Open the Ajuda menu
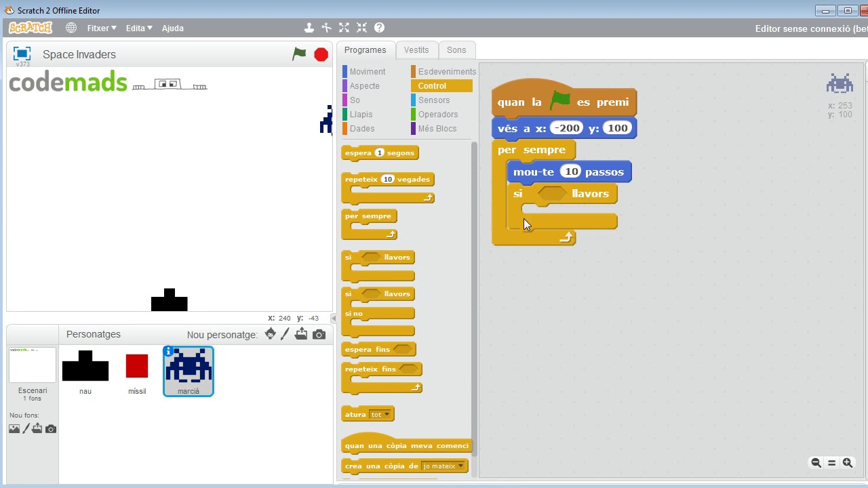 pos(173,28)
